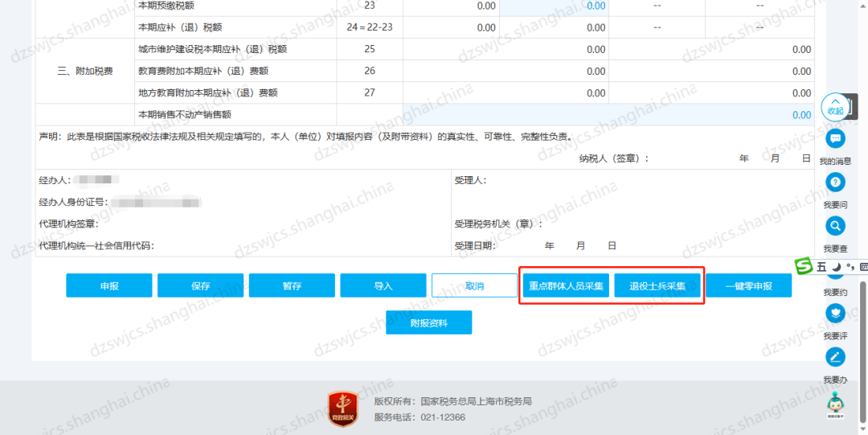Collapse the sidebar with 收起 button

tap(835, 107)
